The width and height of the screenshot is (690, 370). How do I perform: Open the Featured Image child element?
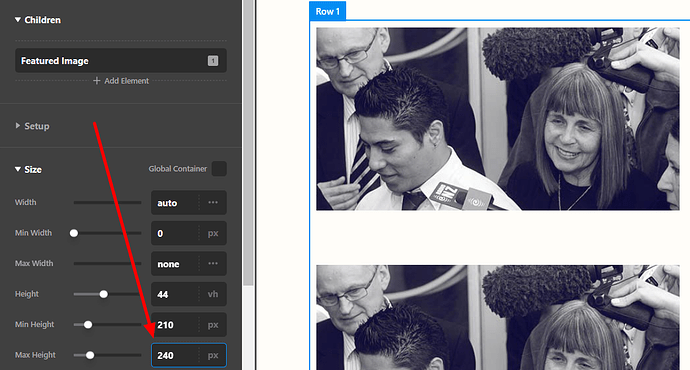[121, 61]
